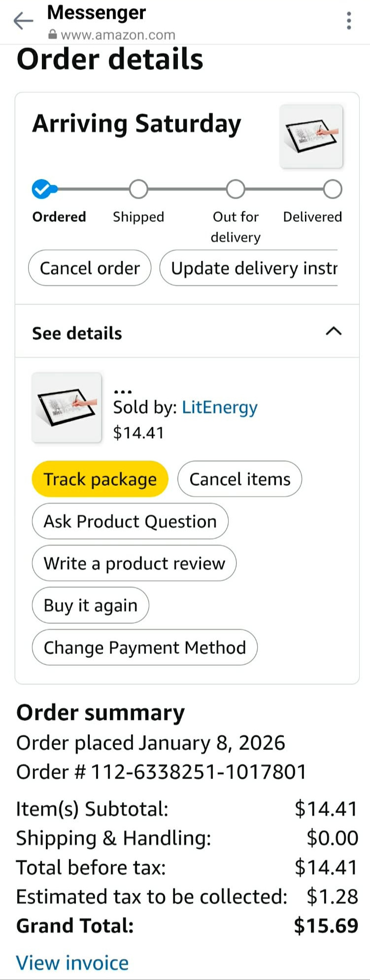The height and width of the screenshot is (980, 370).
Task: Click the Shipped progress step circle
Action: (138, 189)
